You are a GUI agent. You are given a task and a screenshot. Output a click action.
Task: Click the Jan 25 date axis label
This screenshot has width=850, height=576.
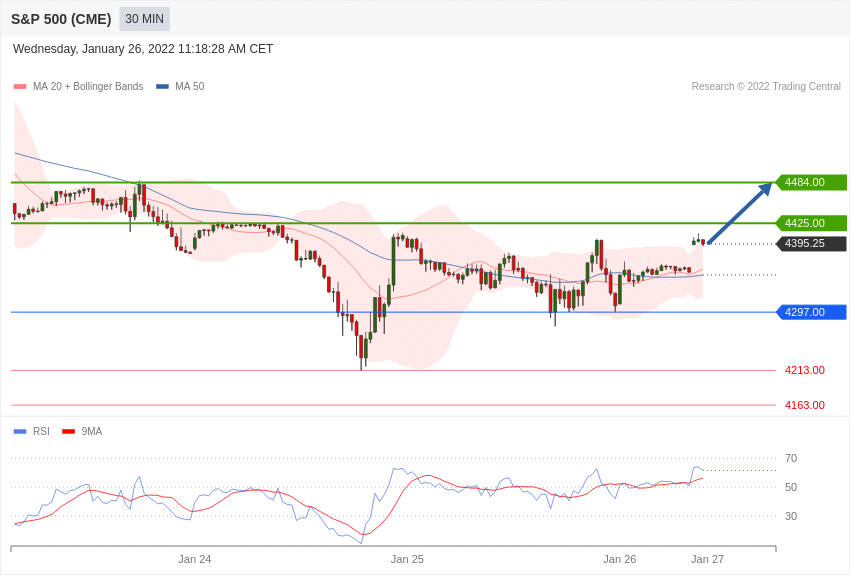coord(407,559)
